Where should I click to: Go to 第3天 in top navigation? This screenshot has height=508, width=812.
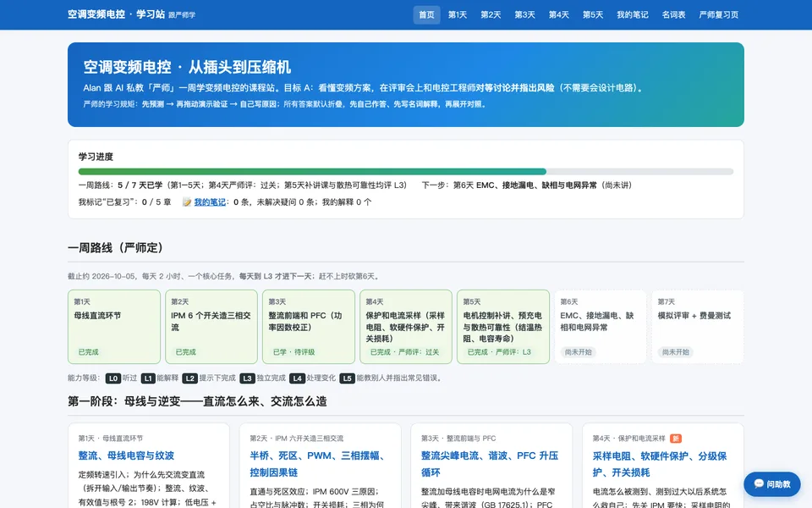[524, 14]
